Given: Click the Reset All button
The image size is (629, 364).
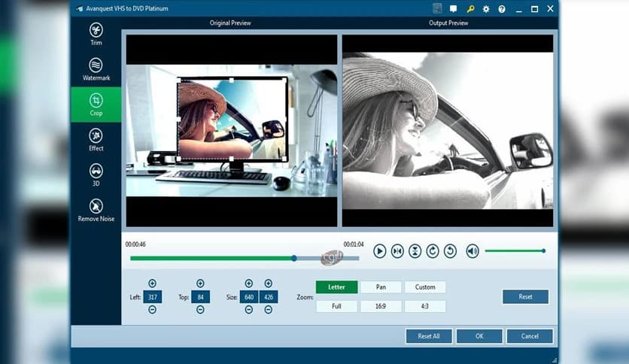Looking at the screenshot, I should tap(429, 336).
